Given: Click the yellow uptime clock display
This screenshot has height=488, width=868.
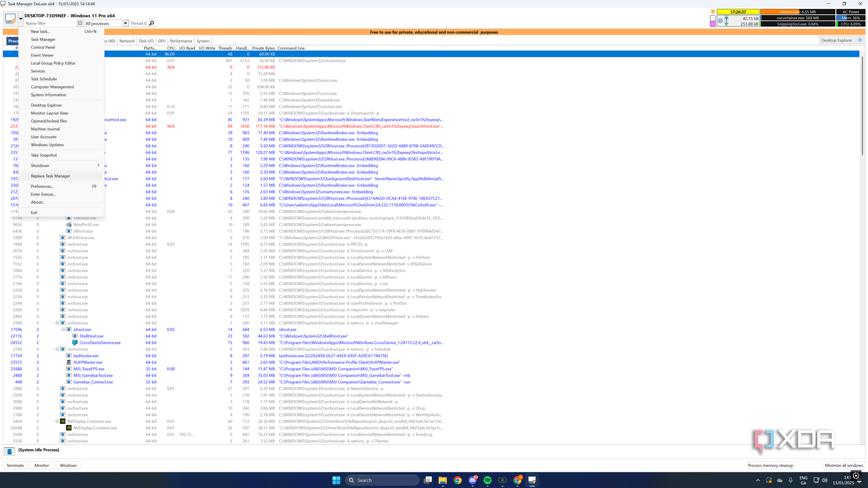Looking at the screenshot, I should click(x=738, y=12).
